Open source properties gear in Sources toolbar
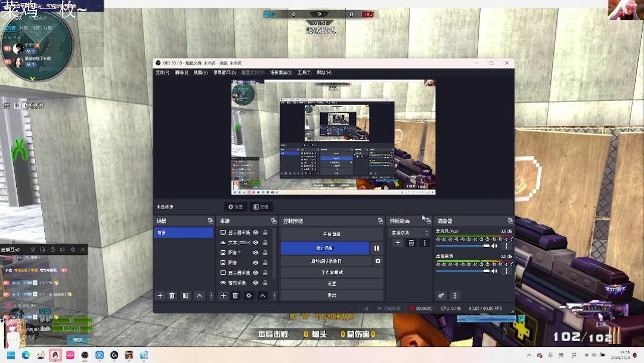644x363 pixels. click(249, 296)
